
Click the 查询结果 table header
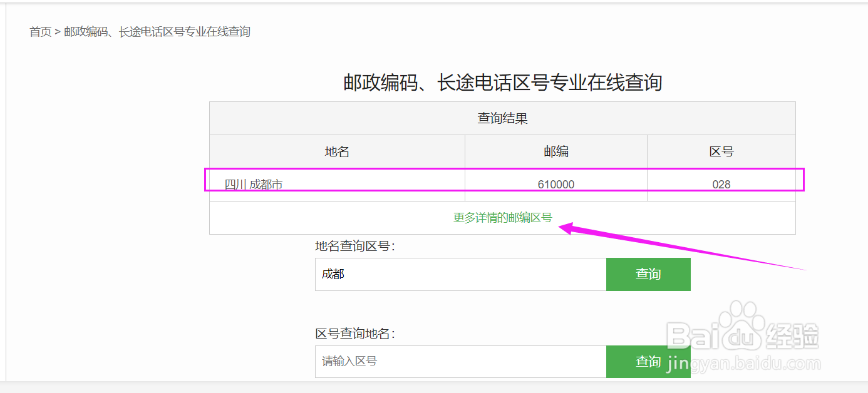[502, 118]
